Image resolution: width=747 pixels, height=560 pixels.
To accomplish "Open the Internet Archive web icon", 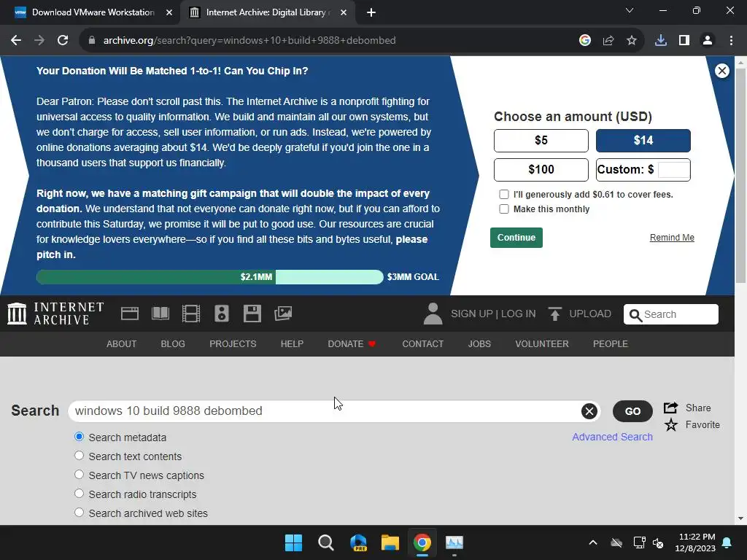I will point(130,314).
